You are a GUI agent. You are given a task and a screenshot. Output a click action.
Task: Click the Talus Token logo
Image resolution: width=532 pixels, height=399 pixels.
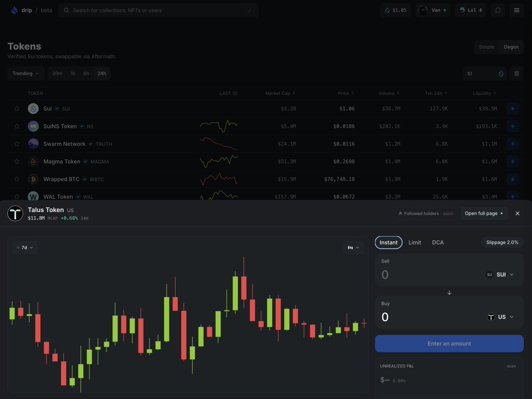[x=16, y=213]
